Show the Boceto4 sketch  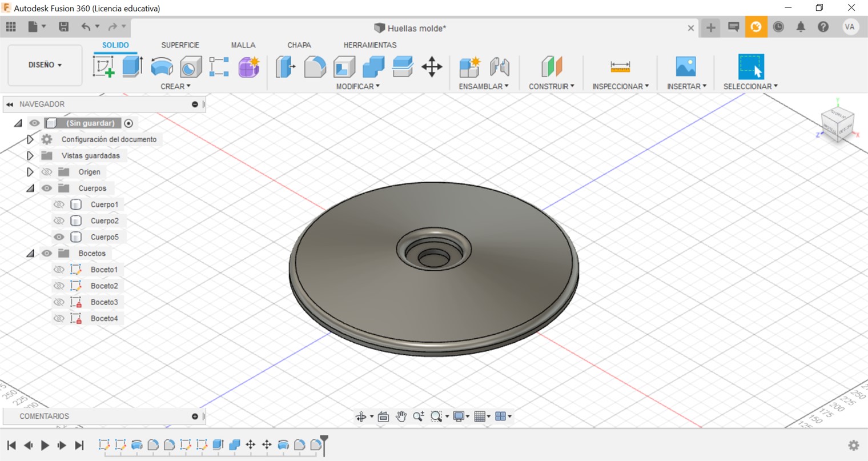59,318
